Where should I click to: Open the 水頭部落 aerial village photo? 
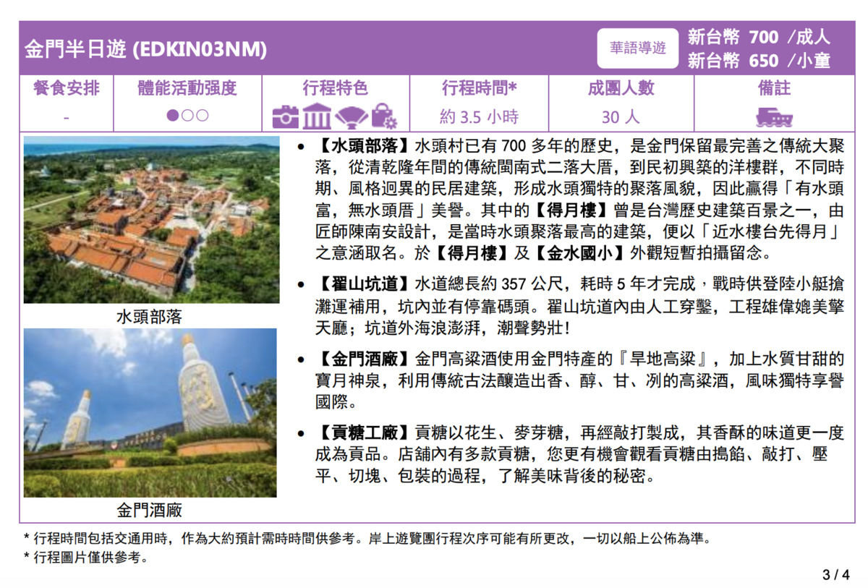151,220
